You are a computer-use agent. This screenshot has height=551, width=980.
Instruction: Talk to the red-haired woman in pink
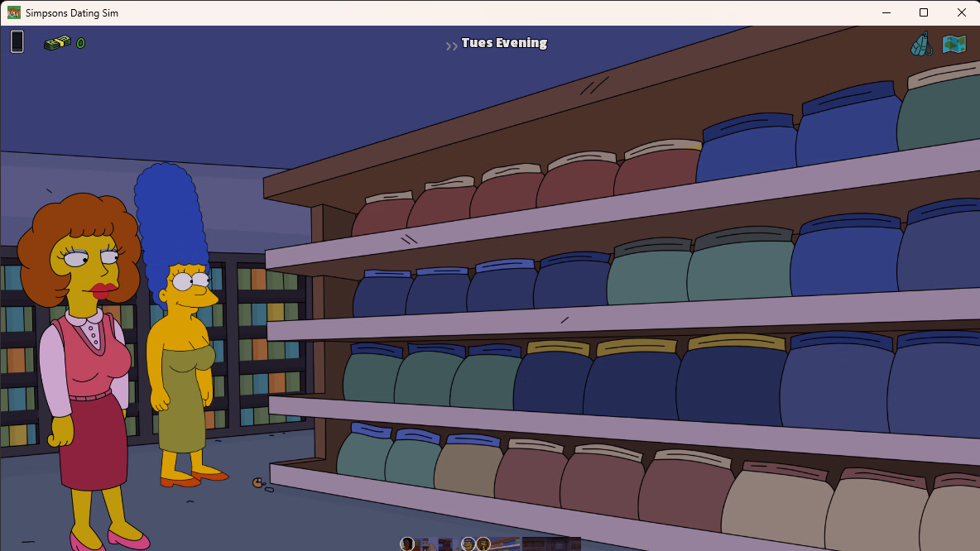(x=83, y=364)
